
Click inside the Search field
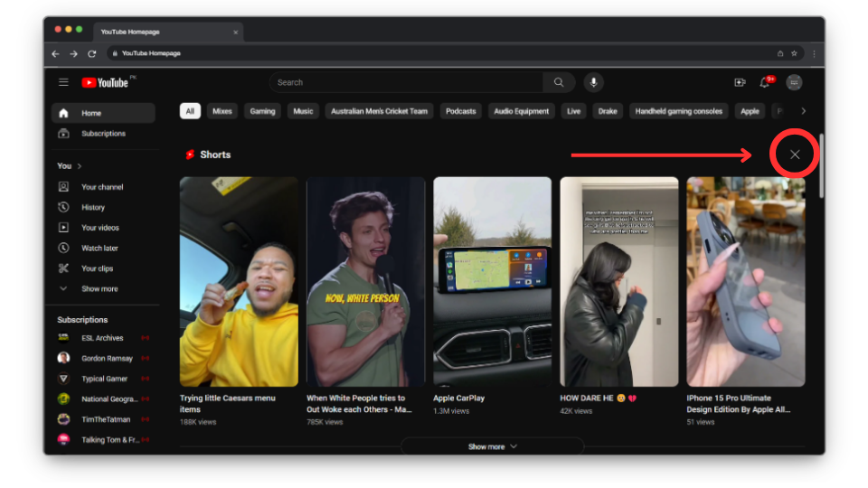tap(407, 82)
